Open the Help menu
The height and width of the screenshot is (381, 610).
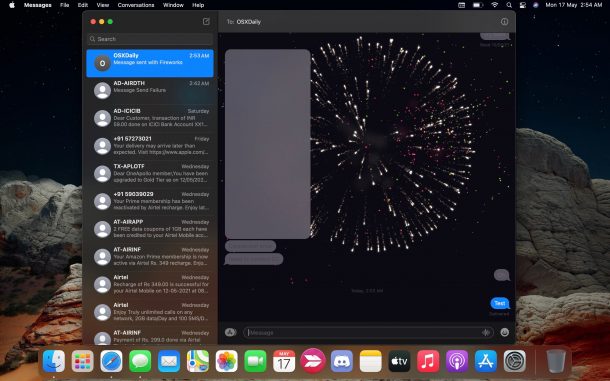(x=198, y=5)
